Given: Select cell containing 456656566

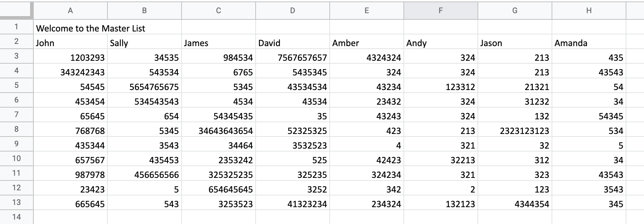Looking at the screenshot, I should point(144,173).
